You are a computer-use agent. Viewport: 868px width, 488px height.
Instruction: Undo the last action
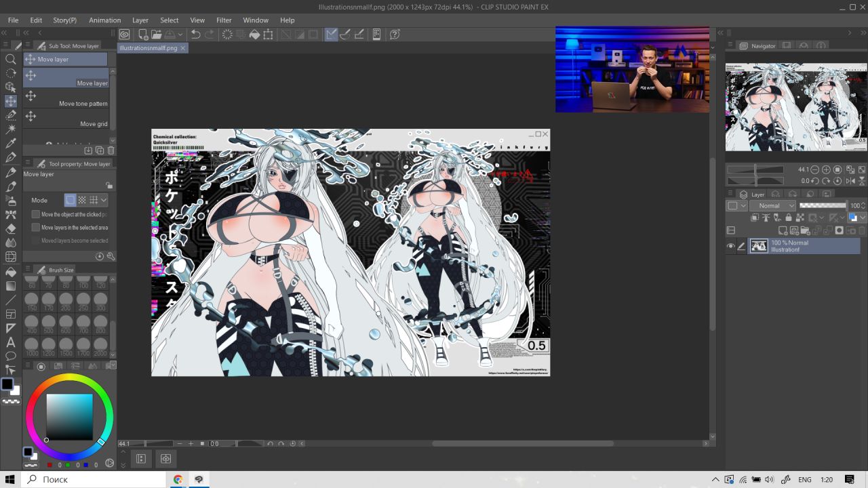[x=195, y=35]
